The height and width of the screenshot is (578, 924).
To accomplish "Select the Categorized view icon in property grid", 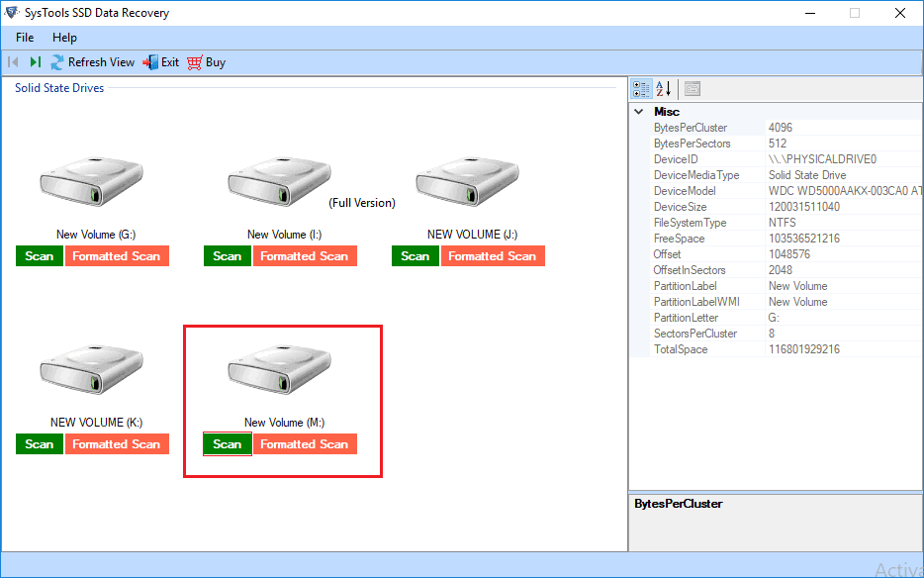I will (x=641, y=88).
